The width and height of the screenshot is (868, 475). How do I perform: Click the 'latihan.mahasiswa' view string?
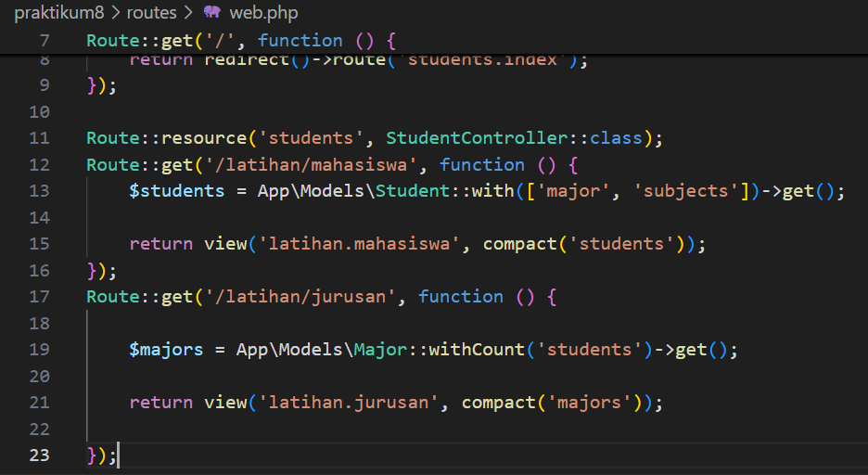coord(359,244)
